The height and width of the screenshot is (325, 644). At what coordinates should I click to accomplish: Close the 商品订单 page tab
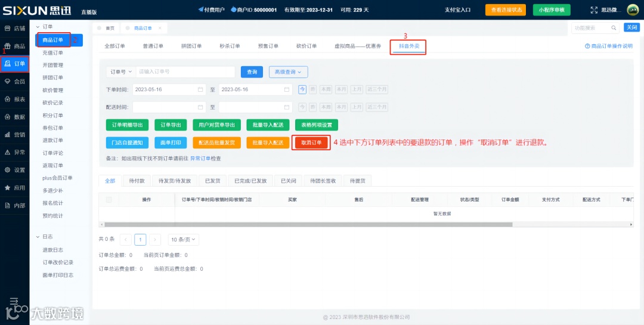point(160,28)
